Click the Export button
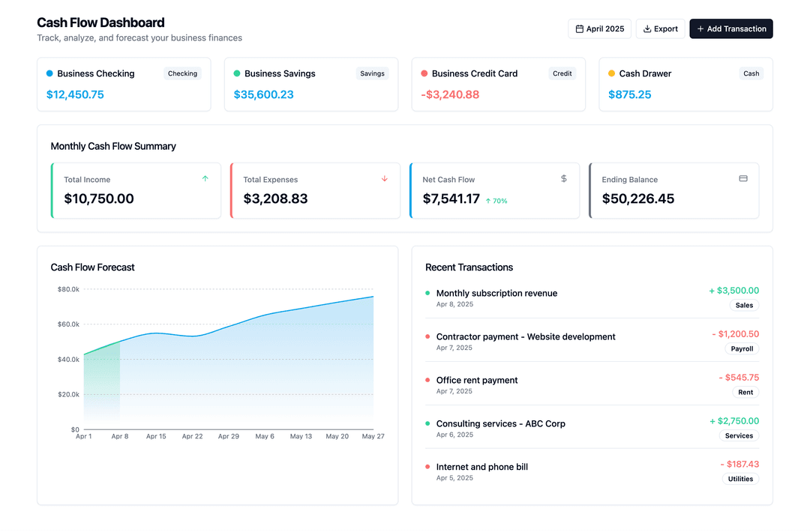This screenshot has height=532, width=810. pyautogui.click(x=660, y=28)
